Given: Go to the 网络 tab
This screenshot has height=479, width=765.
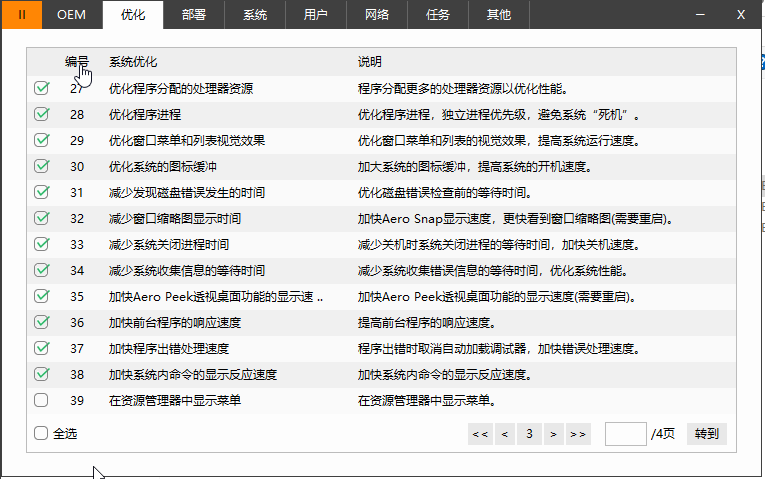Looking at the screenshot, I should pos(377,15).
